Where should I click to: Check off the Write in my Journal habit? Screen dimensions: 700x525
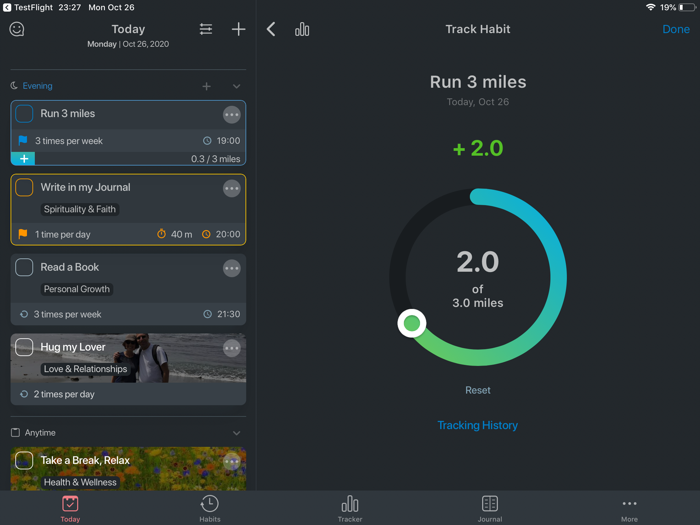[24, 187]
